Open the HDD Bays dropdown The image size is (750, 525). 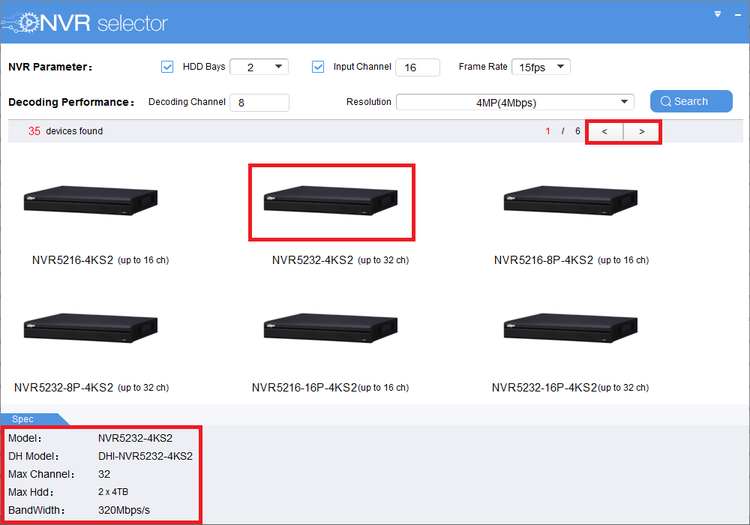[x=259, y=67]
